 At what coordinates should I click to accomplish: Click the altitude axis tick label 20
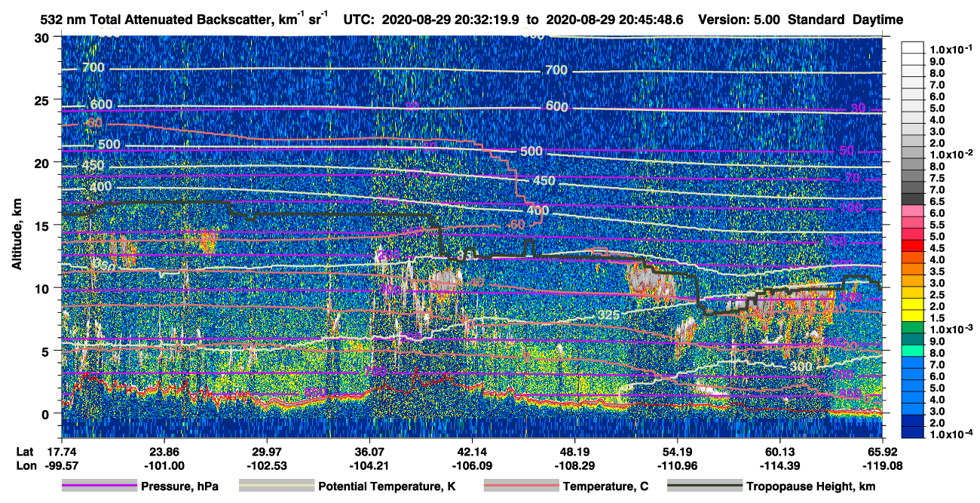[x=43, y=162]
